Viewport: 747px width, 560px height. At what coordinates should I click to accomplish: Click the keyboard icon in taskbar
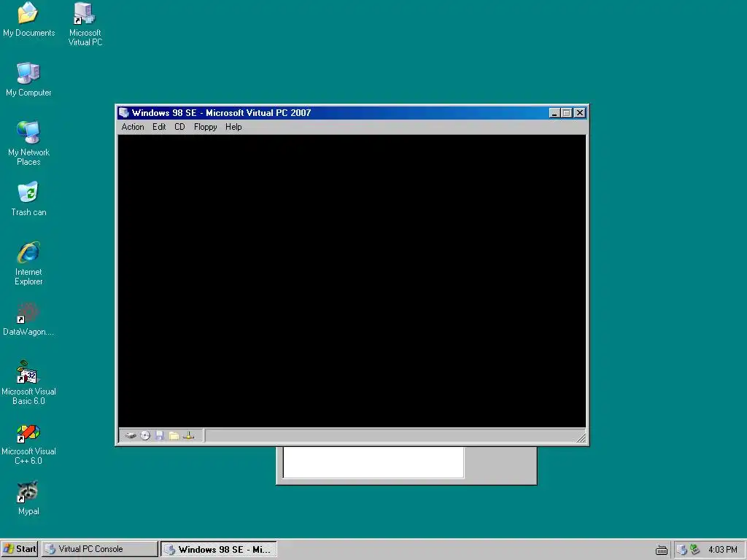[x=661, y=550]
